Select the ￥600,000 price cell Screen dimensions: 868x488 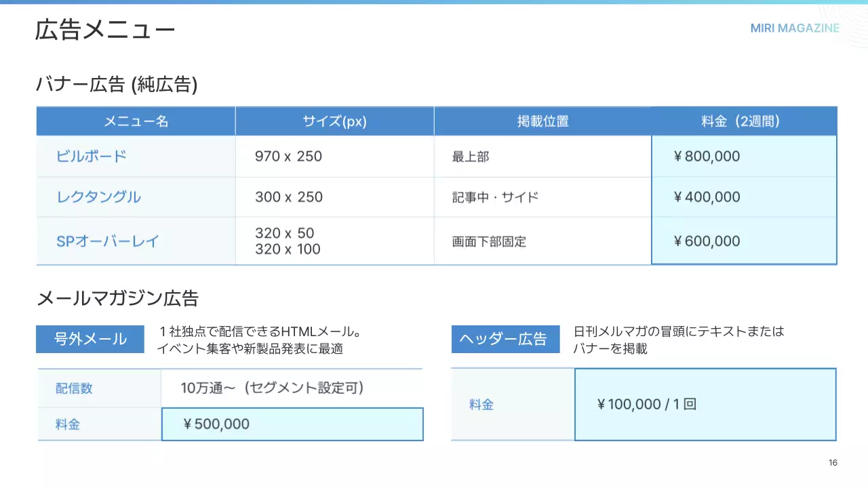point(744,241)
